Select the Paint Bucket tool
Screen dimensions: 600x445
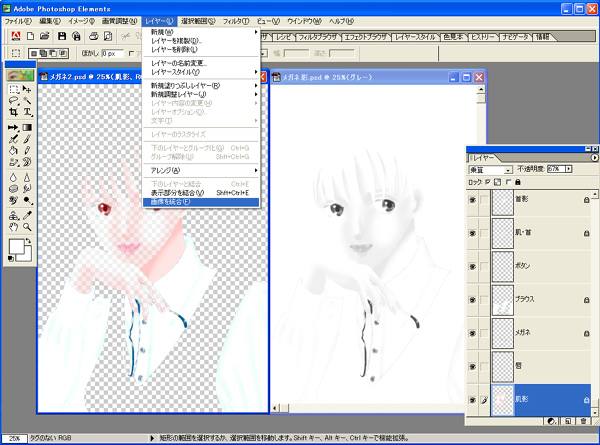(14, 150)
